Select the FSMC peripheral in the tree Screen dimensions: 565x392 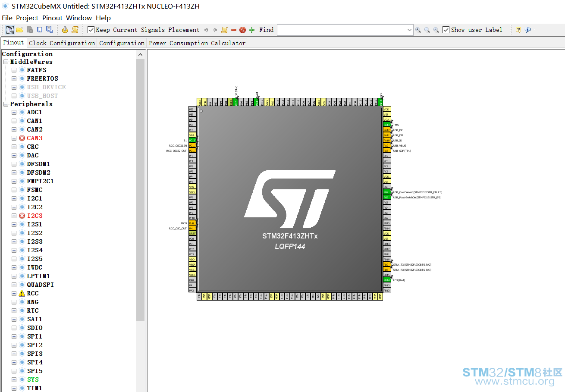coord(35,190)
